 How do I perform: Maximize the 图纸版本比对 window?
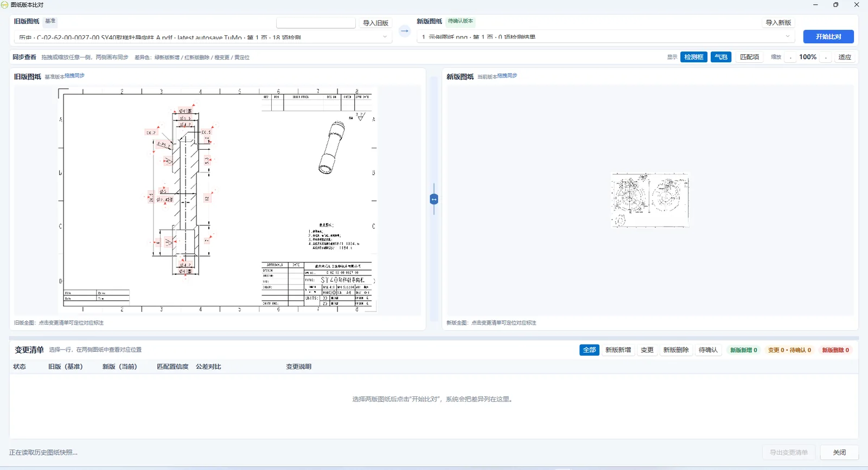click(836, 5)
